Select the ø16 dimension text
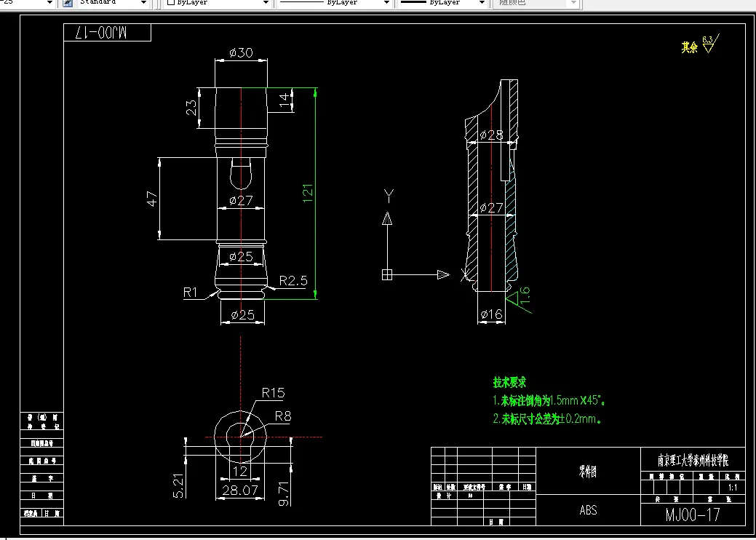 coord(491,315)
